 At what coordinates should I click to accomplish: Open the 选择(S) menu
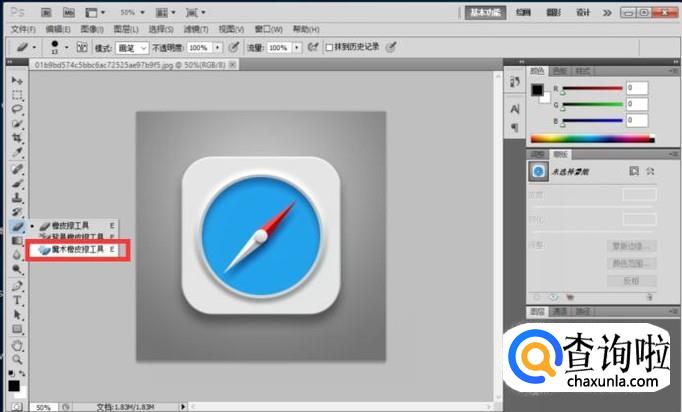[x=161, y=29]
